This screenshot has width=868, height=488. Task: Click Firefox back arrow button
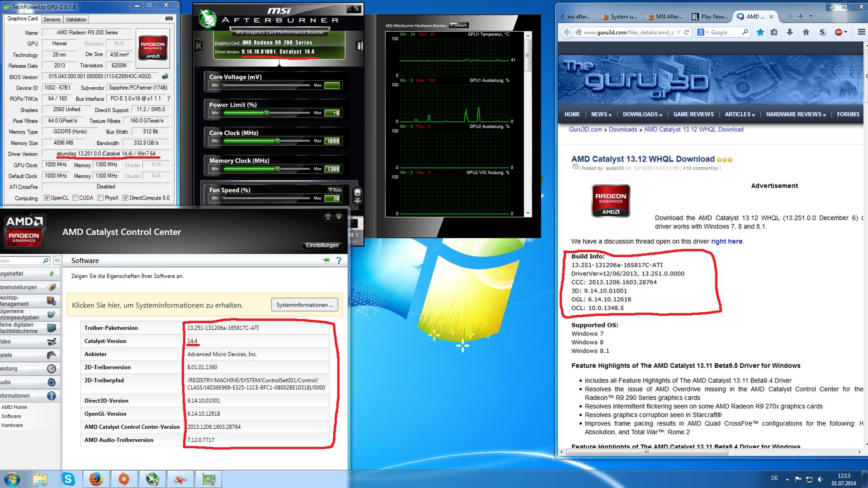point(566,32)
